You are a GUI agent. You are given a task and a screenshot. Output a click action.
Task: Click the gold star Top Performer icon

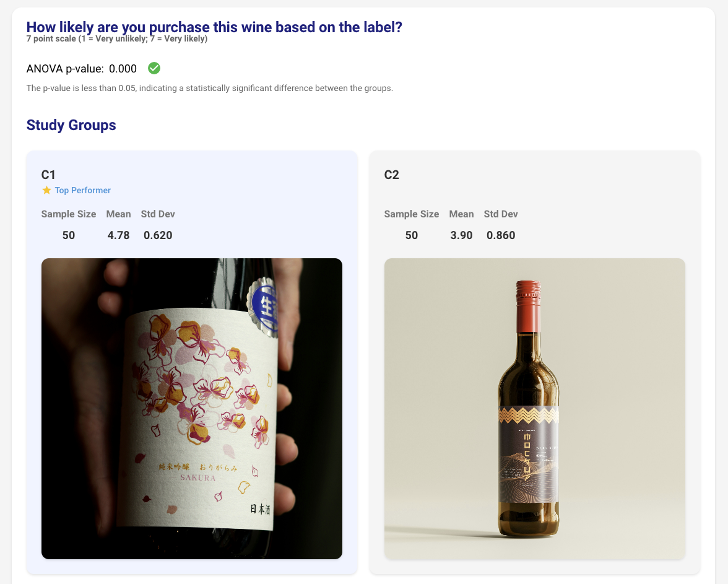click(x=46, y=190)
